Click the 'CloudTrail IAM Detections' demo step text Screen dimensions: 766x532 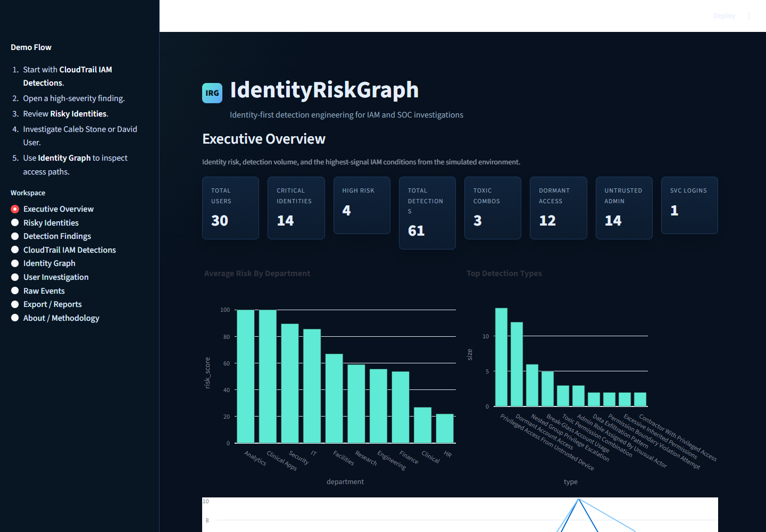[68, 76]
